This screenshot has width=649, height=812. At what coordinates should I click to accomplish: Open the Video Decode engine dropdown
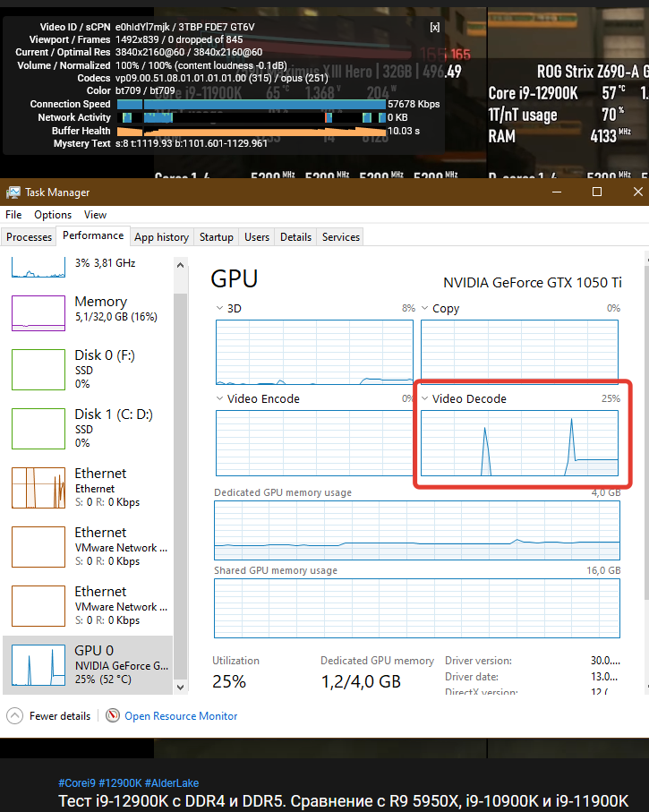click(424, 398)
